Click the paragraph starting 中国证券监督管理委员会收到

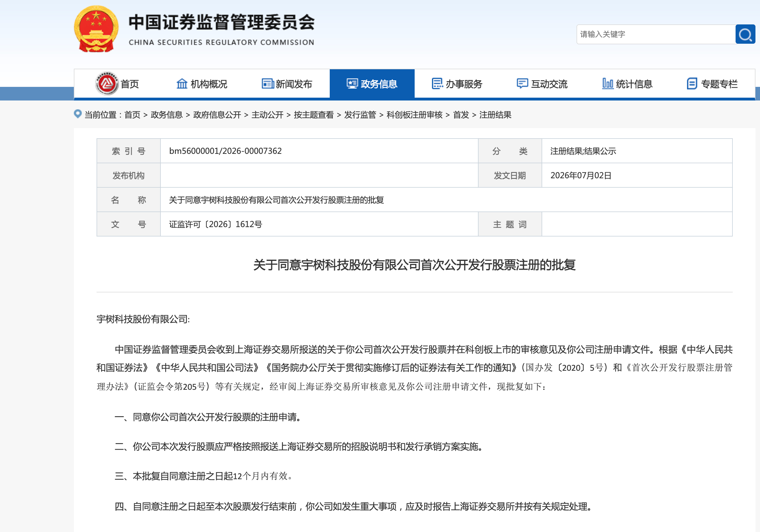(x=414, y=368)
